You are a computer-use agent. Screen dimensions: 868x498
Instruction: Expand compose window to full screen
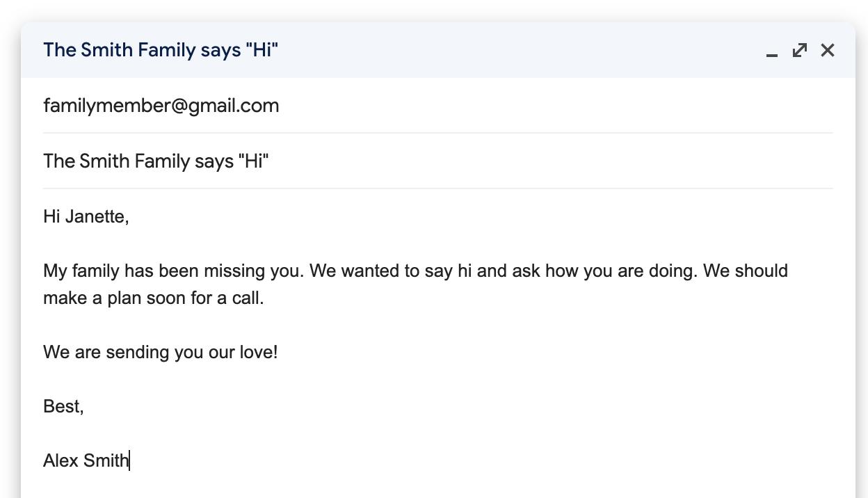click(799, 50)
